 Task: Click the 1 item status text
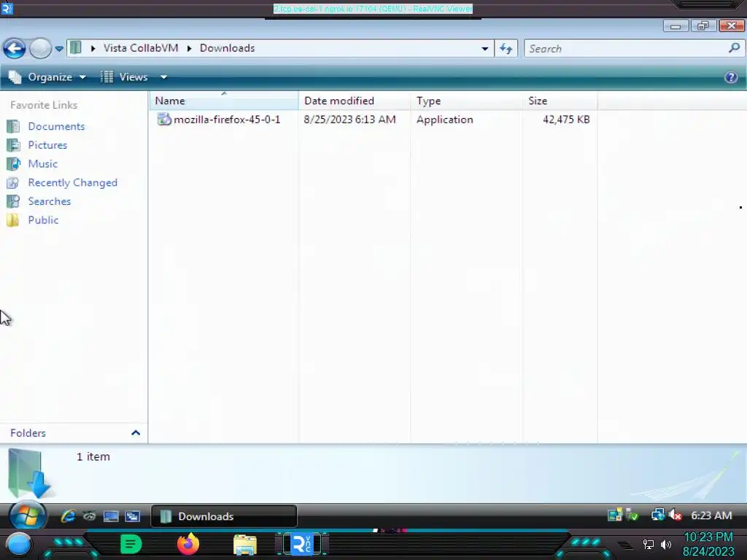click(93, 456)
